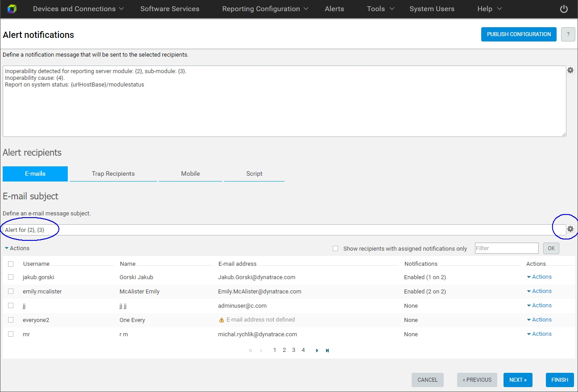Screen dimensions: 578x392
Task: Open gear settings beside e-mail subject field
Action: (x=570, y=229)
